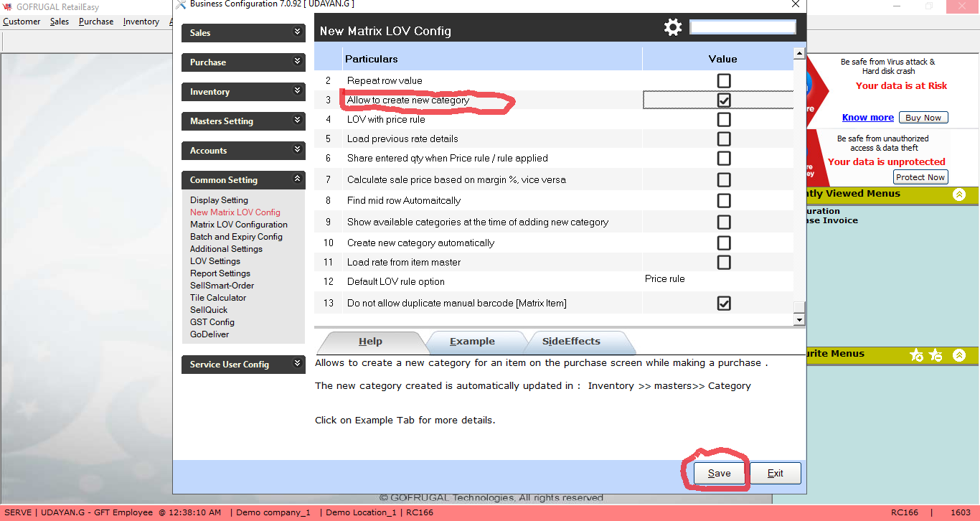This screenshot has width=980, height=521.
Task: Uncheck Allow to create new category
Action: (724, 100)
